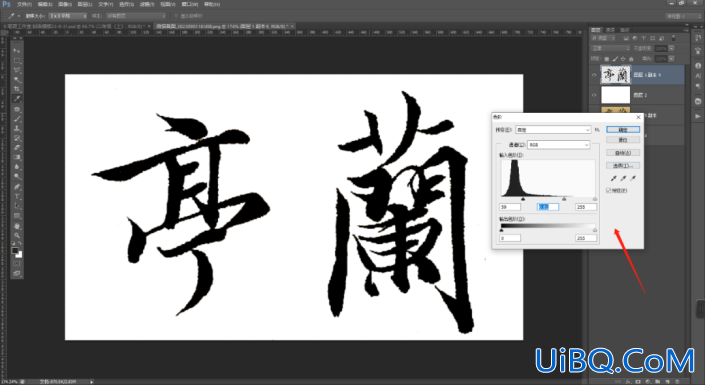
Task: Click lock image pixels brush icon
Action: (x=615, y=59)
